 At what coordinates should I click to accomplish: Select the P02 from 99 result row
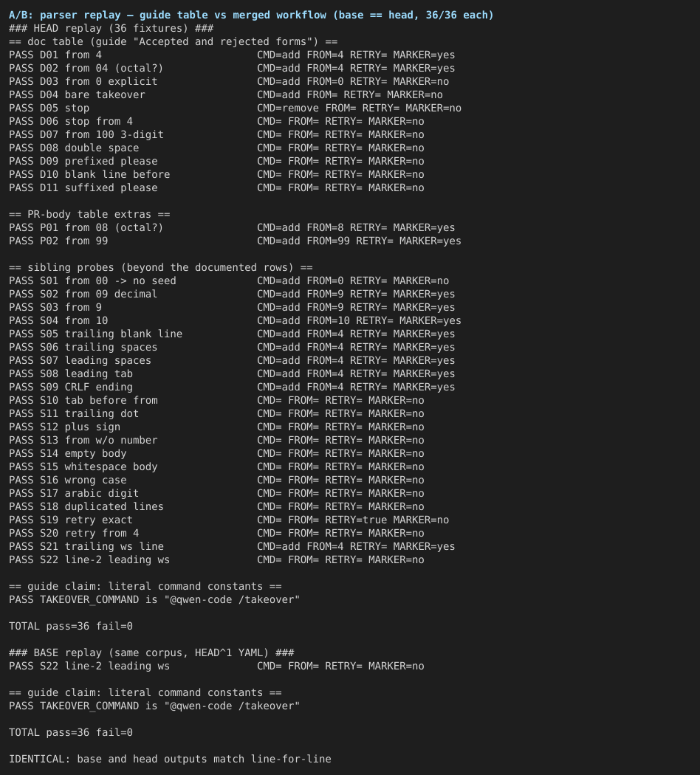click(235, 241)
